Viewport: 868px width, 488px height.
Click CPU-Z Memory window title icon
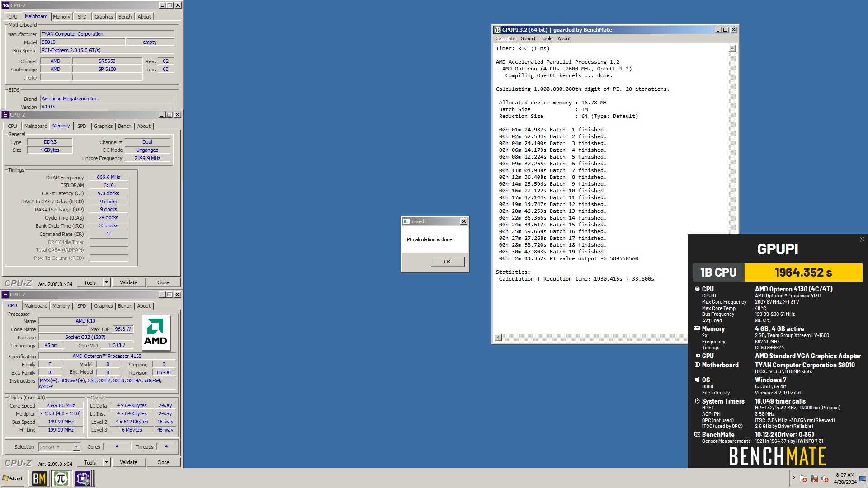point(5,115)
